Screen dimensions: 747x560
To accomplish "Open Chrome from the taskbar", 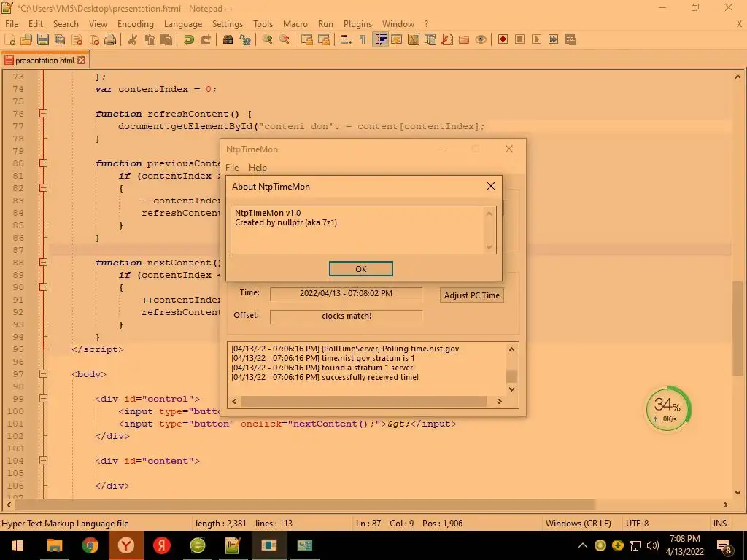I will [90, 545].
